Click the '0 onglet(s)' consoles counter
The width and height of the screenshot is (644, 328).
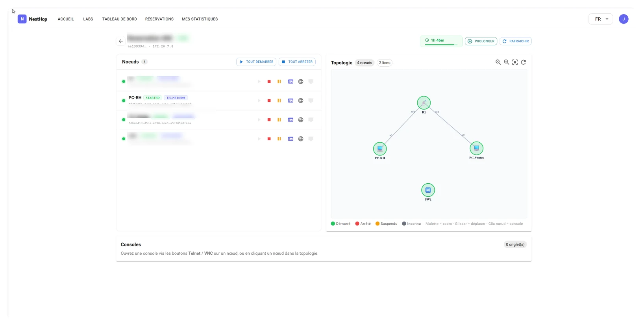pyautogui.click(x=515, y=244)
